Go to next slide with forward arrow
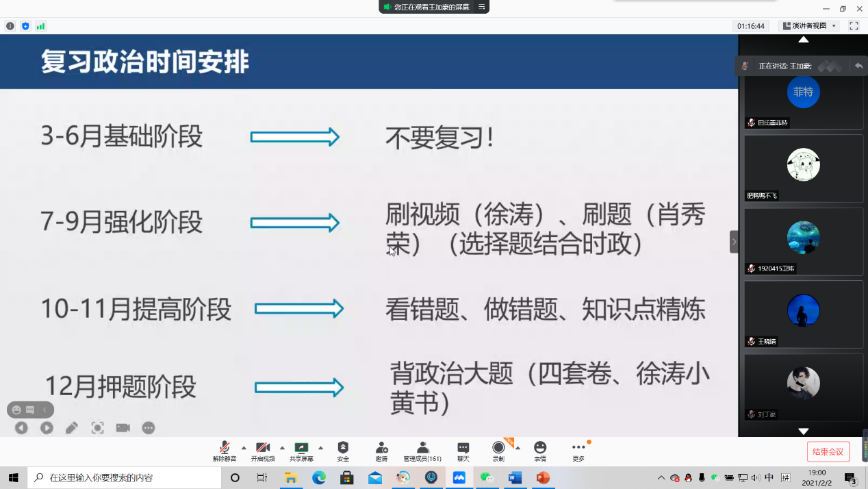 (x=47, y=428)
